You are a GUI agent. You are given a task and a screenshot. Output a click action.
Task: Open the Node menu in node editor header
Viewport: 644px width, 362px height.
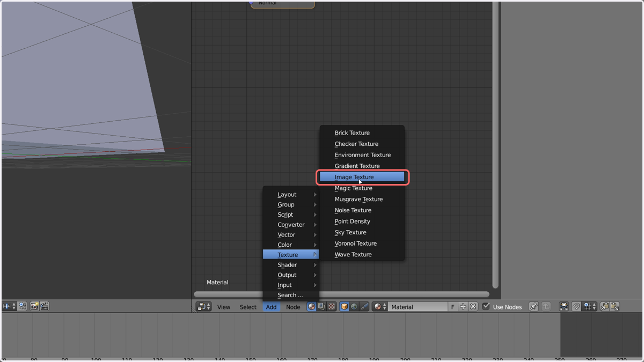293,307
